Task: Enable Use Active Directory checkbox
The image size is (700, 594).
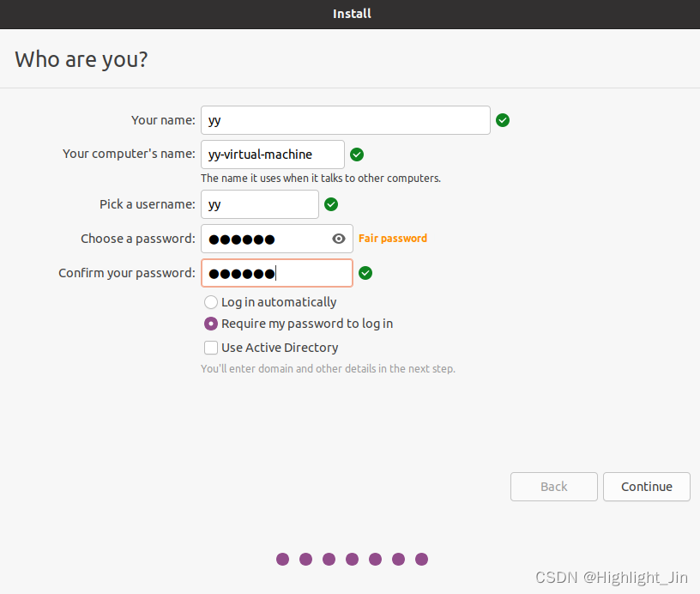Action: point(211,348)
